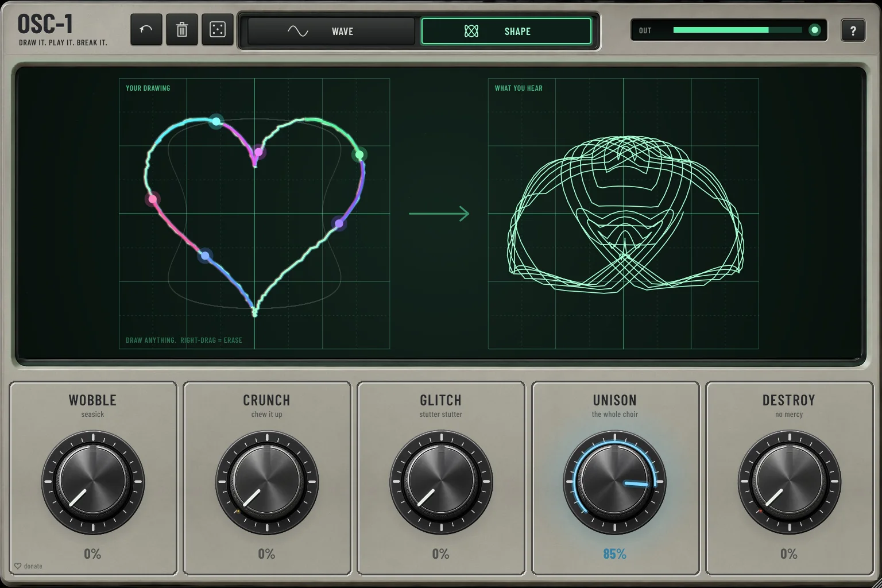Click the purple point on heart's right edge
882x588 pixels.
point(339,223)
